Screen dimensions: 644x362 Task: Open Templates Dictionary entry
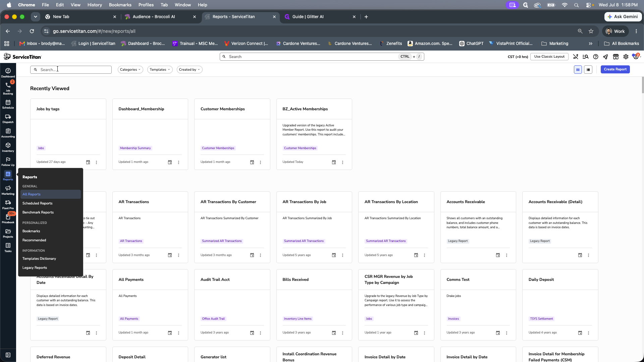click(50, 259)
